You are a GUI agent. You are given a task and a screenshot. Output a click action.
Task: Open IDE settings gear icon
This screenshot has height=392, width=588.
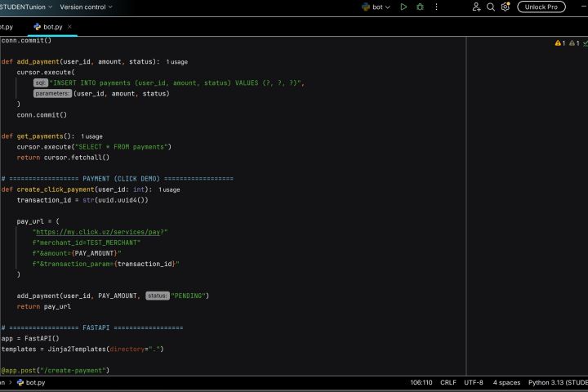[x=506, y=7]
